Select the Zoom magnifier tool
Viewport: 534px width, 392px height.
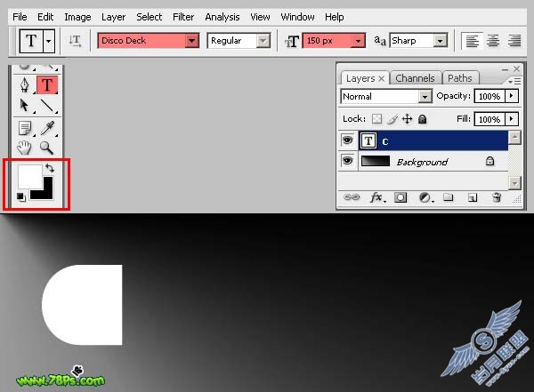pyautogui.click(x=46, y=148)
